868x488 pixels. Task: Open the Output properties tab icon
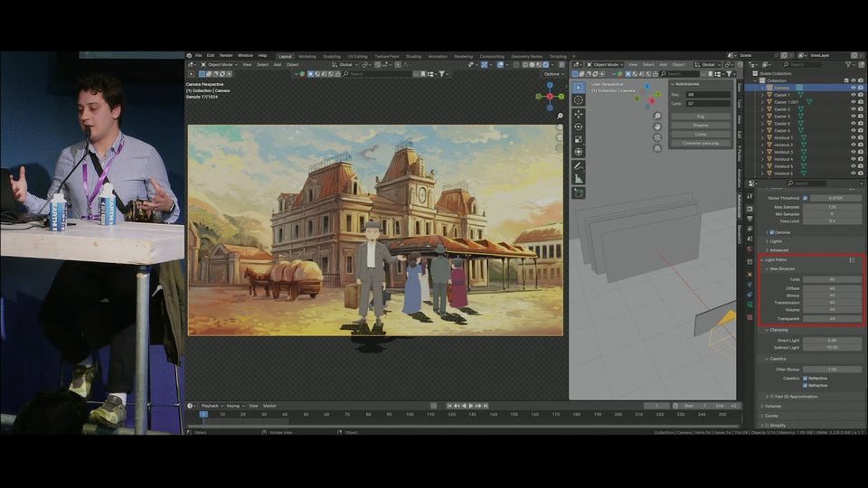pos(750,219)
